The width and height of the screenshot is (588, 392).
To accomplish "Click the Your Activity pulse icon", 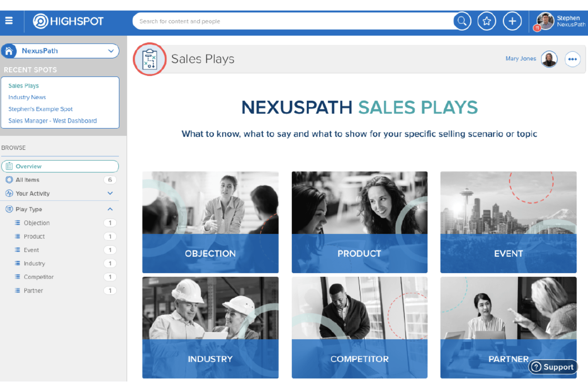I will click(9, 193).
